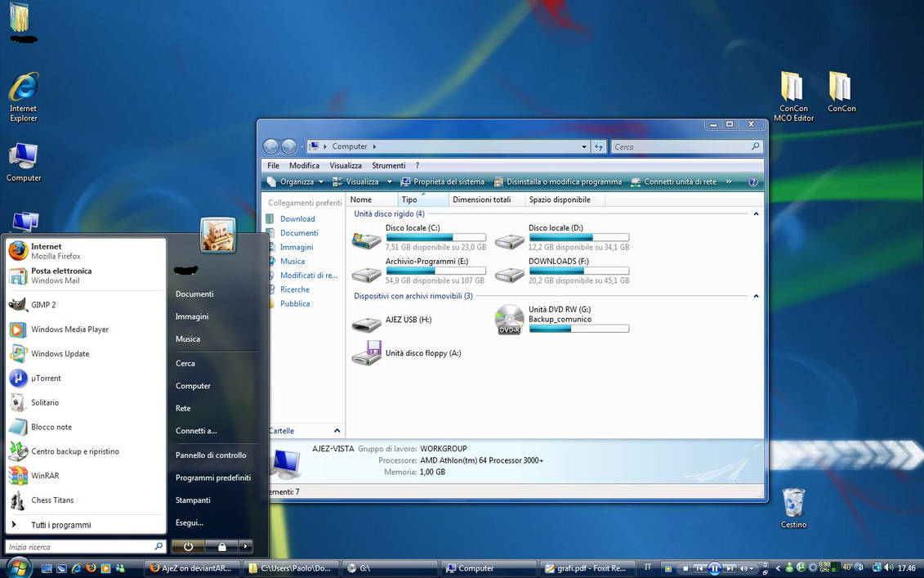Expand Tutti i programmi list
Screen dimensions: 924x578
(x=86, y=525)
